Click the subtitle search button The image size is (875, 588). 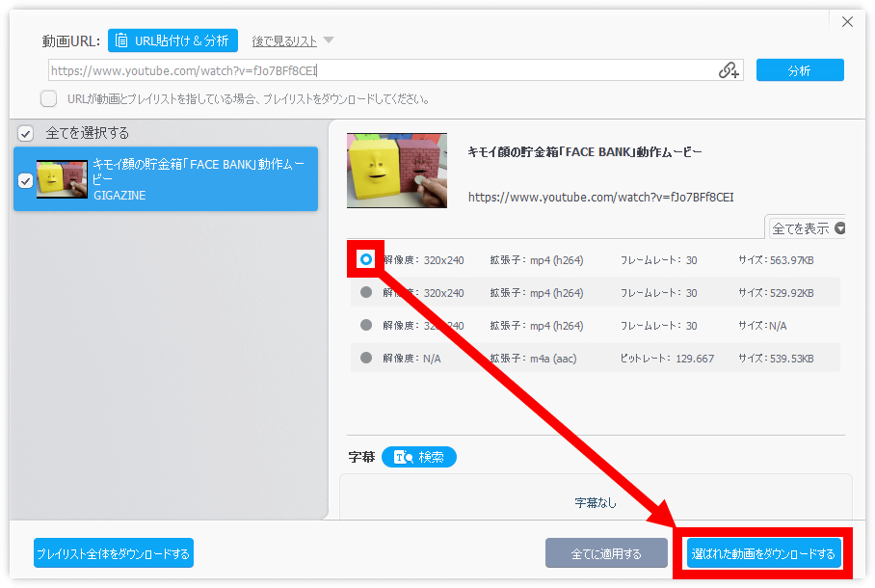tap(419, 457)
